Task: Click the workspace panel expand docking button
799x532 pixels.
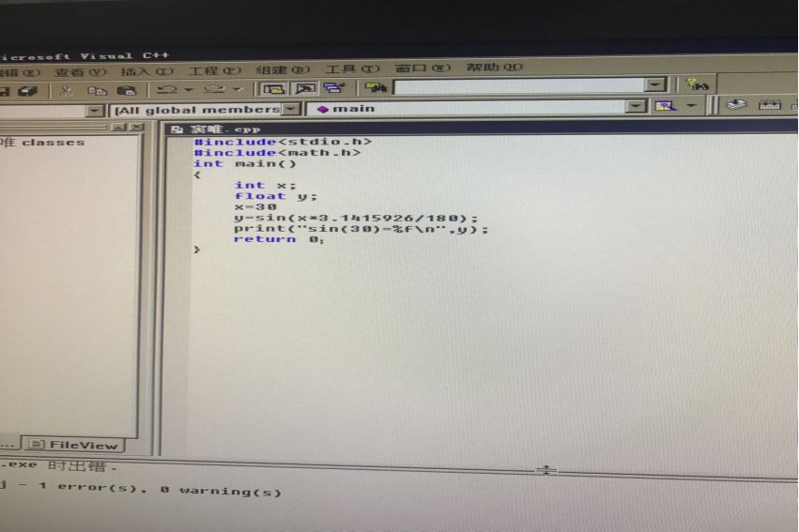Action: click(x=119, y=127)
